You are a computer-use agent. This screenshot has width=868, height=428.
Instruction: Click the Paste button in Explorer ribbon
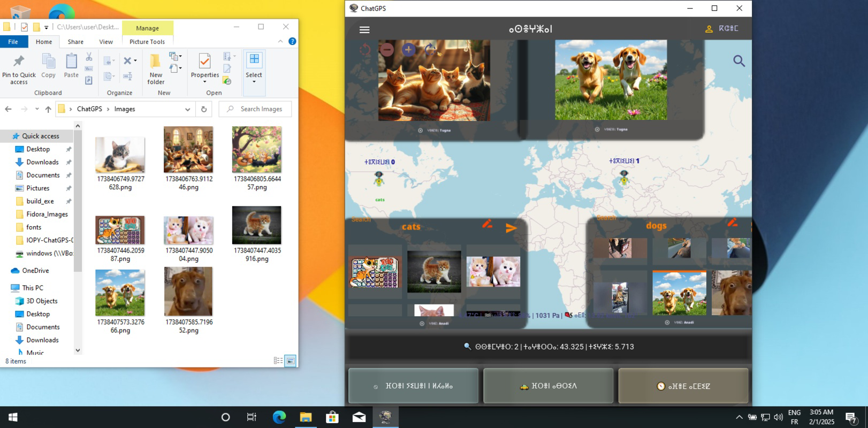[x=71, y=66]
